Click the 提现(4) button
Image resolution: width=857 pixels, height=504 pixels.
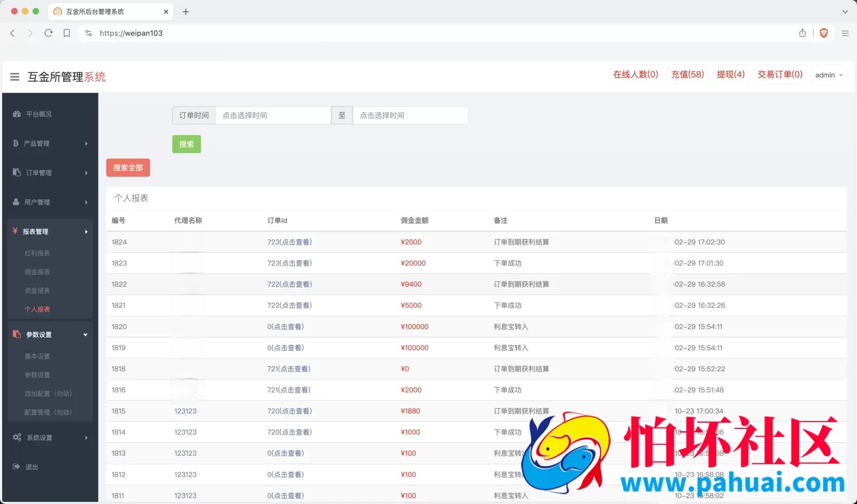point(731,74)
